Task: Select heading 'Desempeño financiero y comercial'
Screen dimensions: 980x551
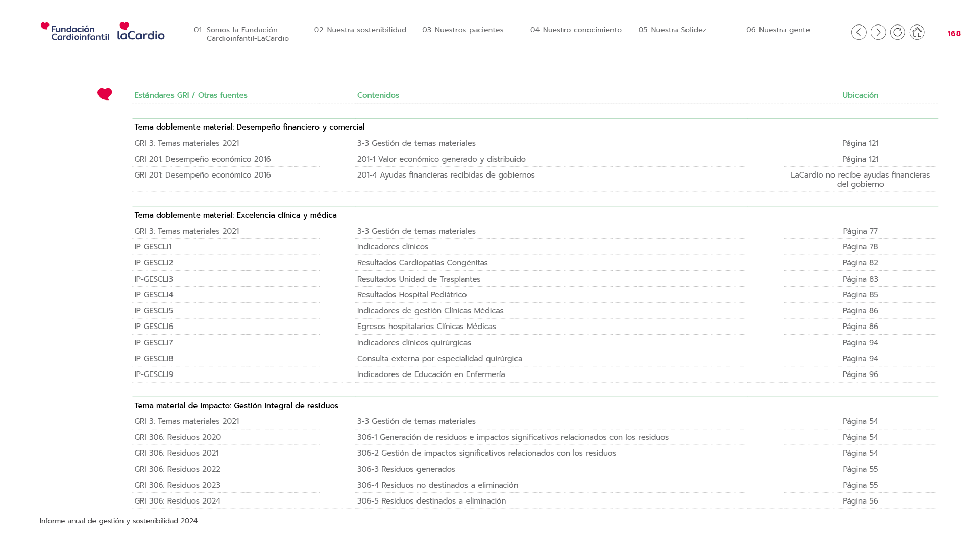Action: point(301,127)
